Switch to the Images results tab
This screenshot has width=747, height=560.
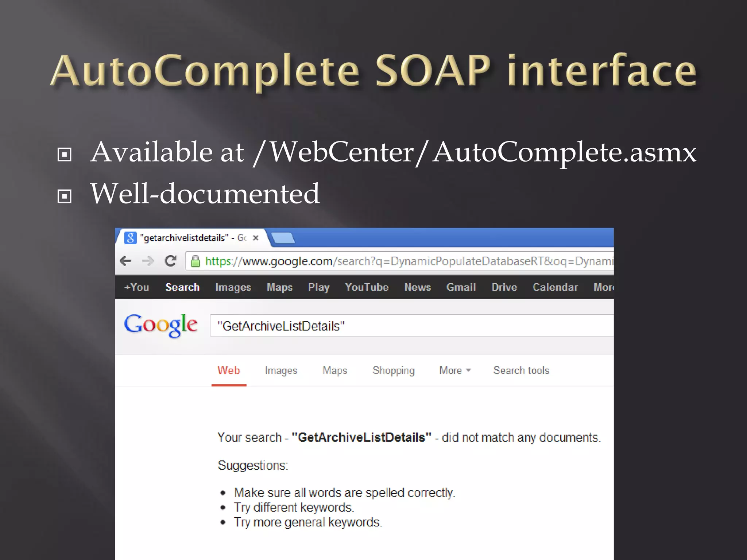pyautogui.click(x=281, y=370)
